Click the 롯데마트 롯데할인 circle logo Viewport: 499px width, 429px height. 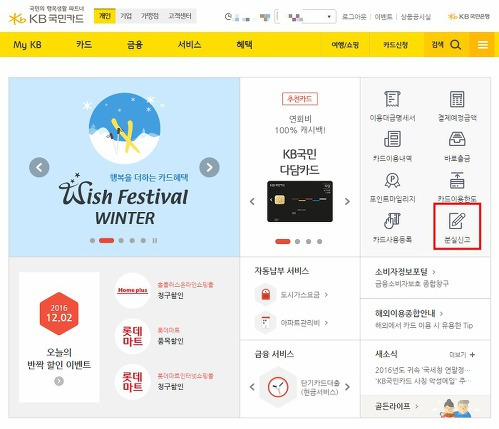point(132,336)
